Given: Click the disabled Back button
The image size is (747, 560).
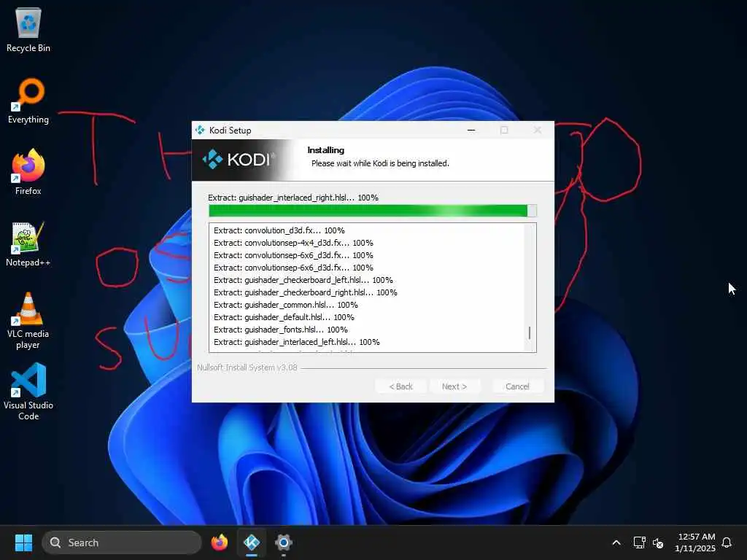Looking at the screenshot, I should tap(400, 386).
